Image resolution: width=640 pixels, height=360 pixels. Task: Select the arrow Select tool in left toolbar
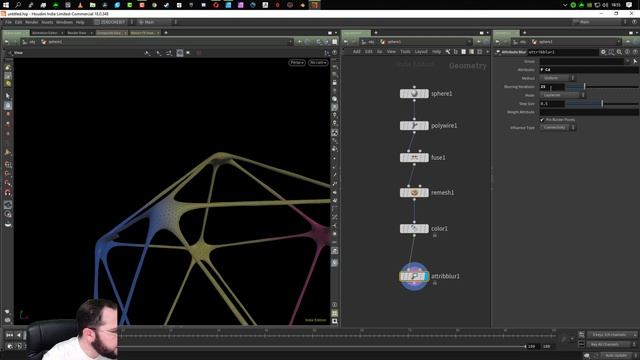(8, 96)
